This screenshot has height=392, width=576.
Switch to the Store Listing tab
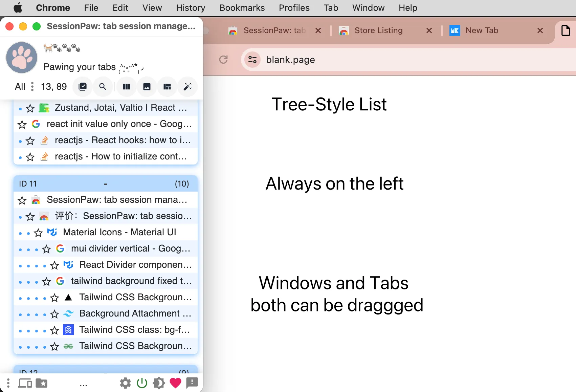click(378, 30)
